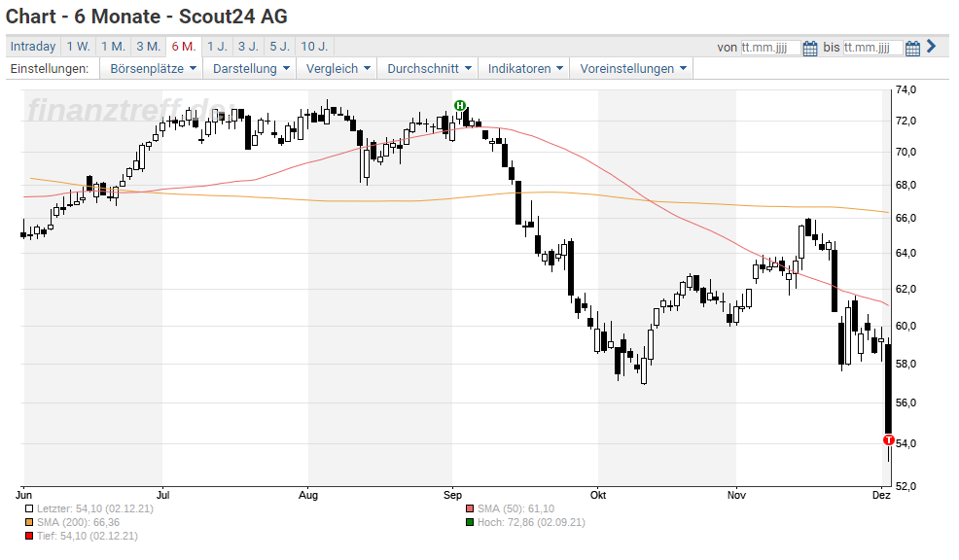This screenshot has width=959, height=560.
Task: Click the 'Dez' x-axis label
Action: [881, 495]
